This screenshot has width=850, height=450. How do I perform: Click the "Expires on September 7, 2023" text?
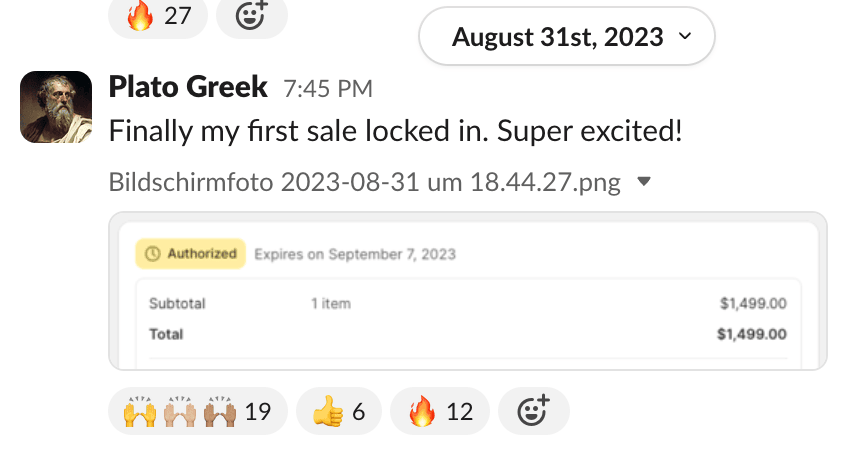tap(355, 254)
